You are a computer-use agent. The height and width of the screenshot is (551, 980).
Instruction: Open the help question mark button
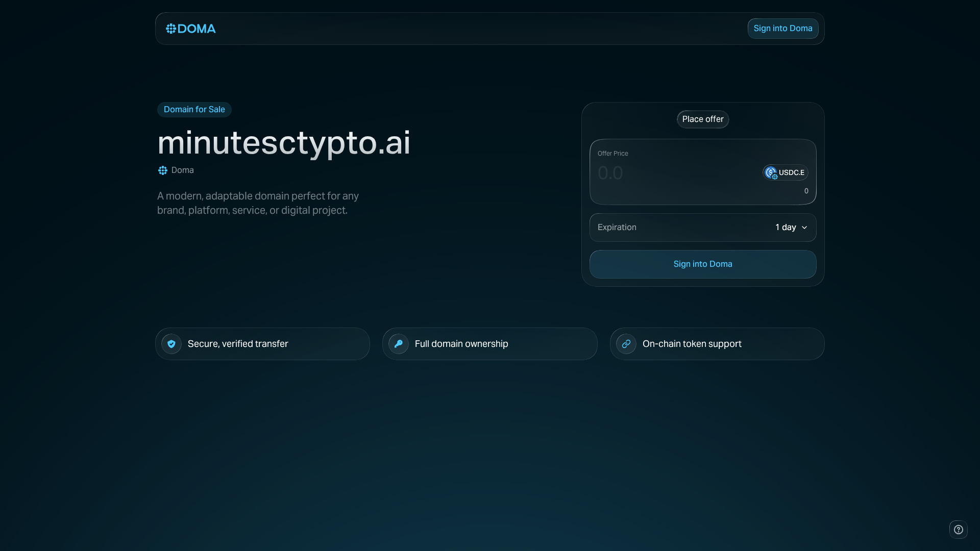click(x=959, y=530)
